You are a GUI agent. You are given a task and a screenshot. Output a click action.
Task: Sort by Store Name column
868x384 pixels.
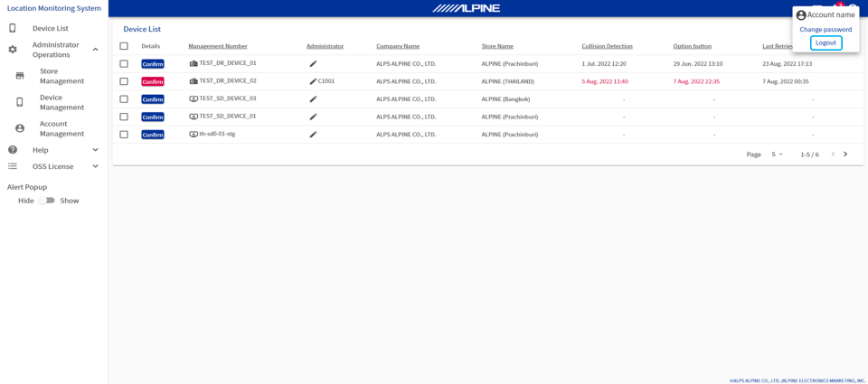coord(497,46)
